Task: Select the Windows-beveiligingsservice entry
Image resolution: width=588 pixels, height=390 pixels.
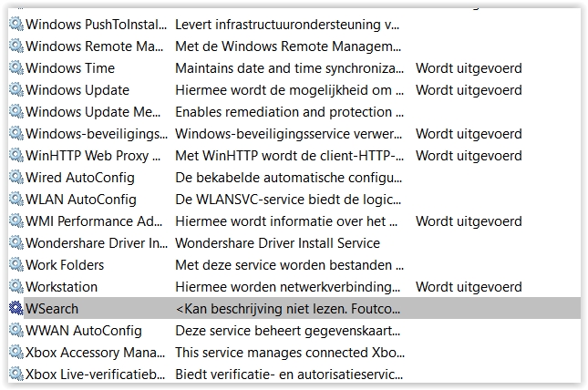Action: (x=96, y=134)
